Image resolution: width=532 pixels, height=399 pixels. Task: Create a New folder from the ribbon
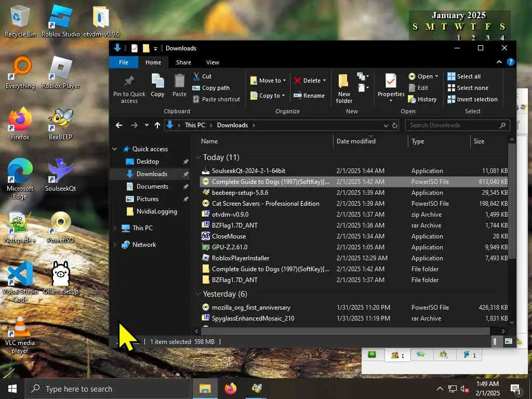click(344, 88)
